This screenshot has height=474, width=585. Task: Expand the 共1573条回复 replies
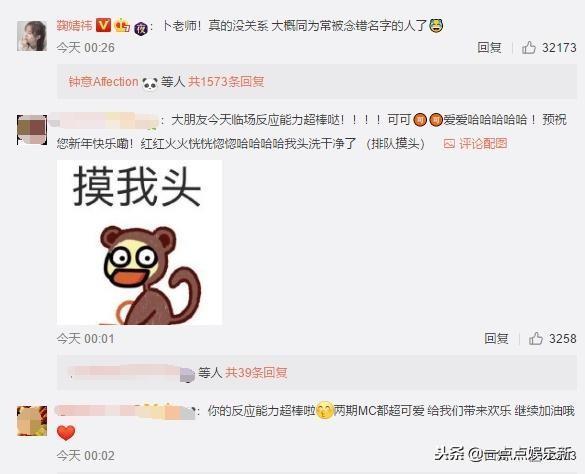click(x=226, y=82)
